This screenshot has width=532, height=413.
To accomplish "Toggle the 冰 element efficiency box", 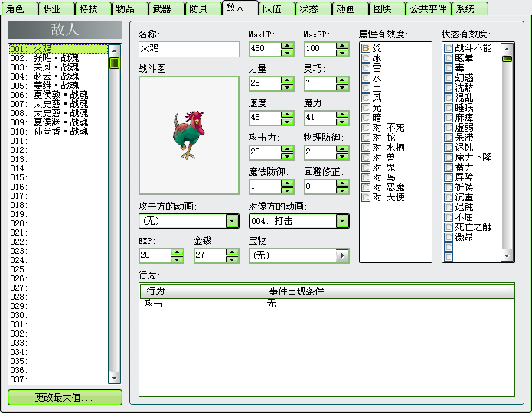I will pos(366,58).
